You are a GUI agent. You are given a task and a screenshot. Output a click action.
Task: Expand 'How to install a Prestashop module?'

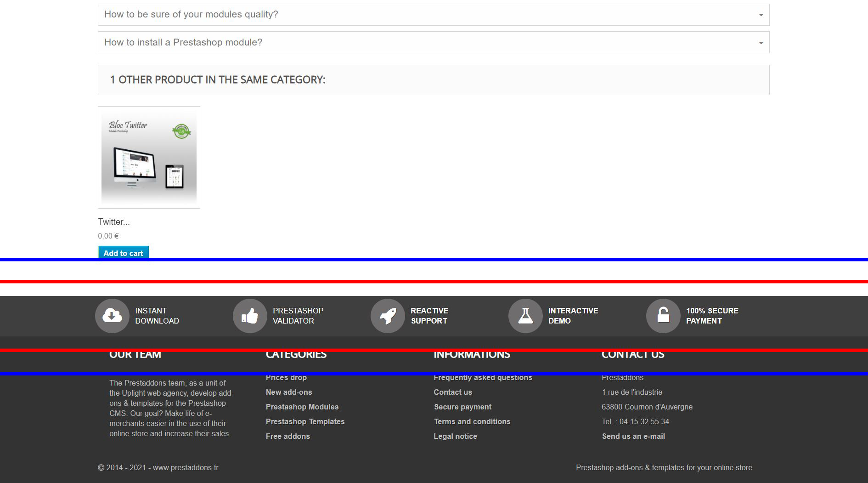click(434, 42)
